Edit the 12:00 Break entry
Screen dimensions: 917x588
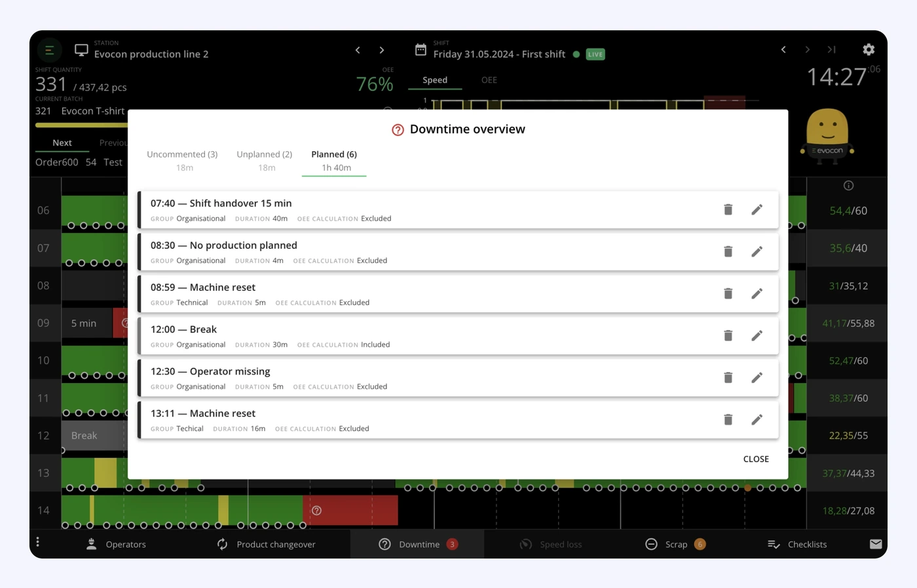757,335
